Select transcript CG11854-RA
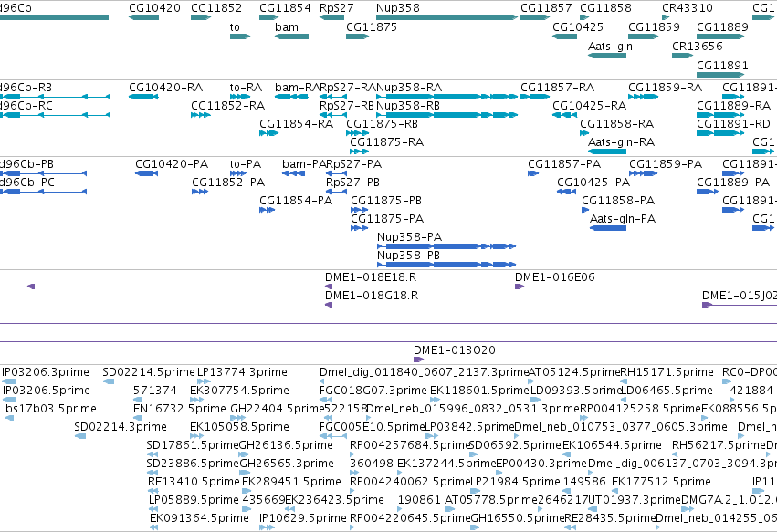The width and height of the screenshot is (777, 532). (x=269, y=133)
